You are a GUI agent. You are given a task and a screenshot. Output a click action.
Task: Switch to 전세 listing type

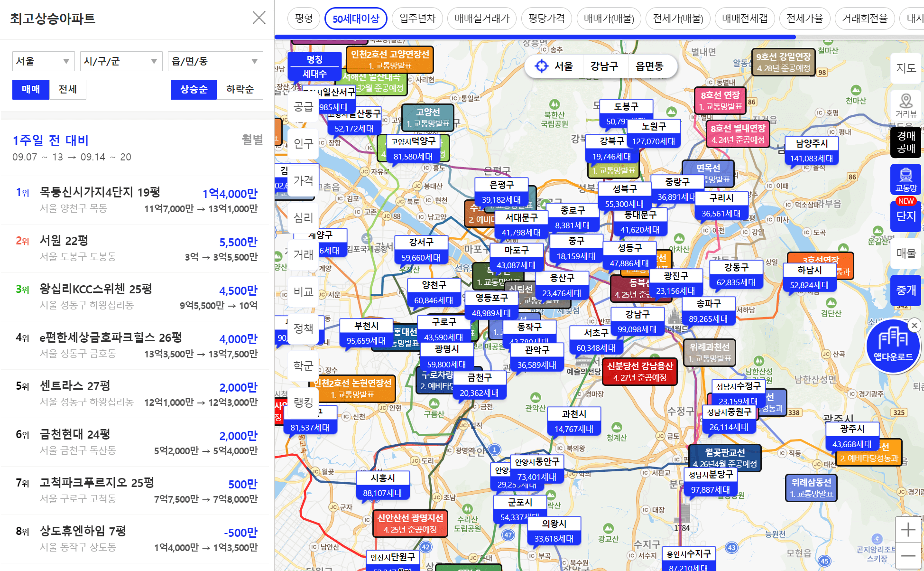click(x=67, y=89)
